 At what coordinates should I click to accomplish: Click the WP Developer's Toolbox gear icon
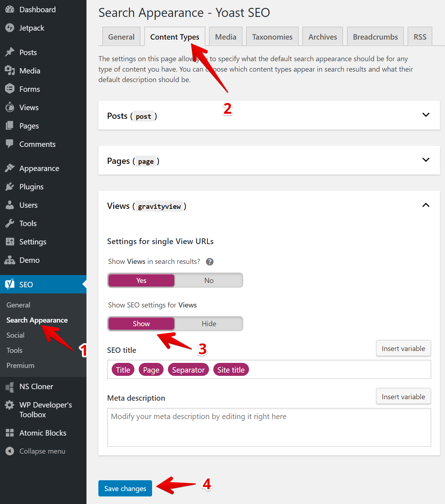(10, 405)
